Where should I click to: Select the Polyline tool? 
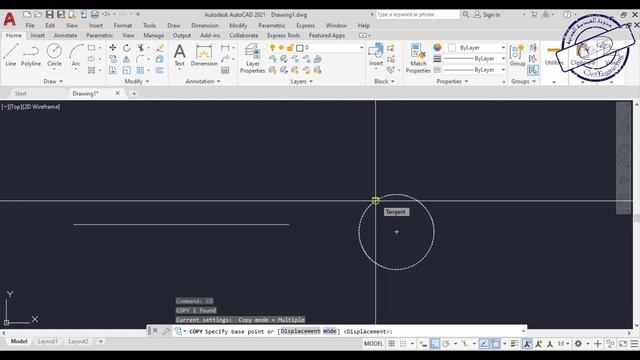31,55
